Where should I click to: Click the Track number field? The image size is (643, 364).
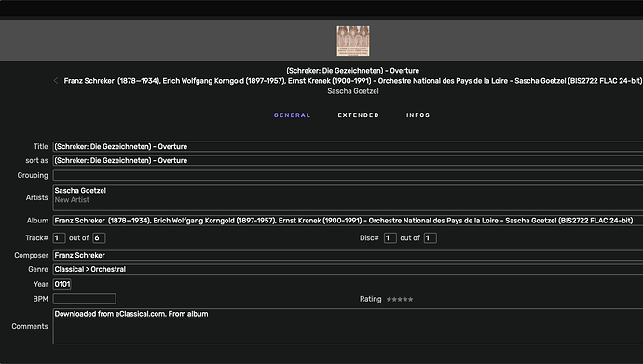pyautogui.click(x=59, y=238)
